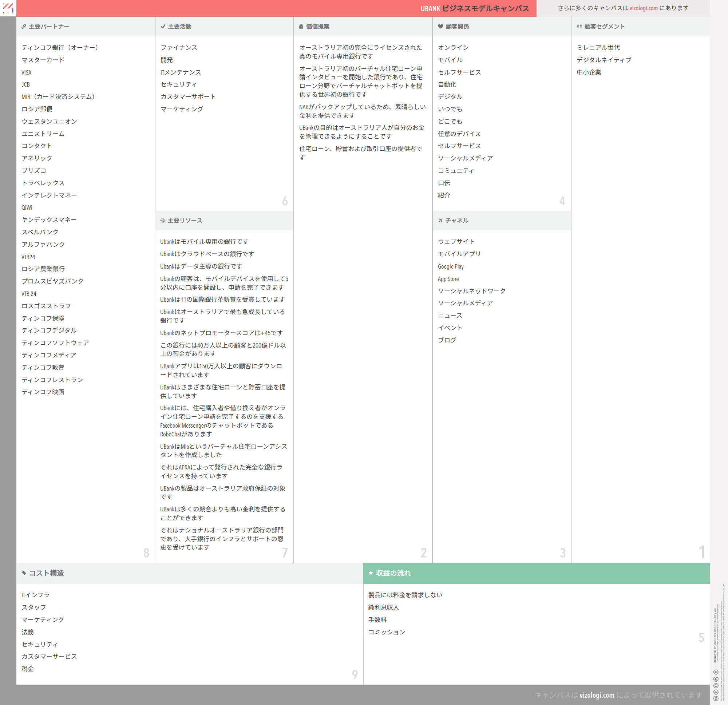Click the people icon beside 顧客セグメント

579,27
